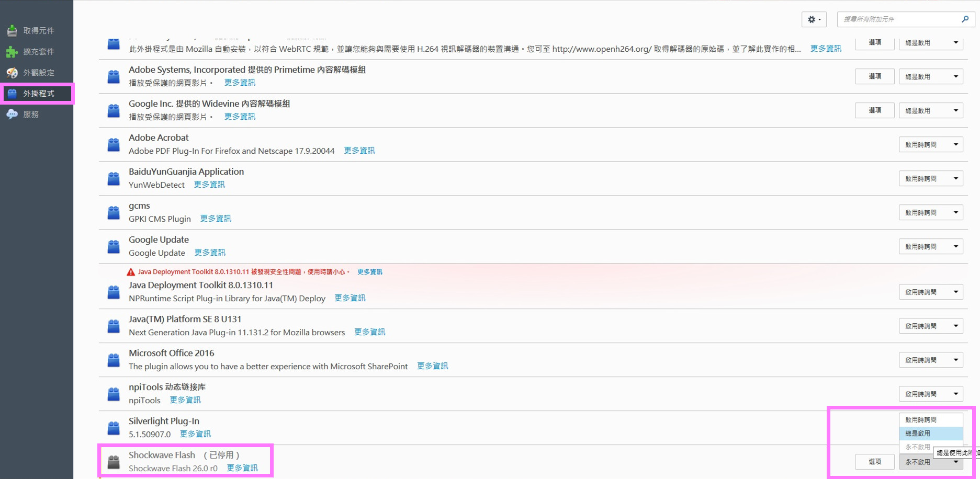The width and height of the screenshot is (980, 479).
Task: Select the Adobe Acrobat title text
Action: click(x=159, y=138)
